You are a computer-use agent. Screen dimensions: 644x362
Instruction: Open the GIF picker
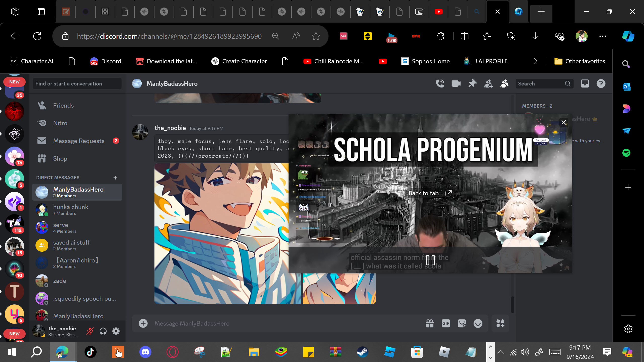[x=446, y=323]
